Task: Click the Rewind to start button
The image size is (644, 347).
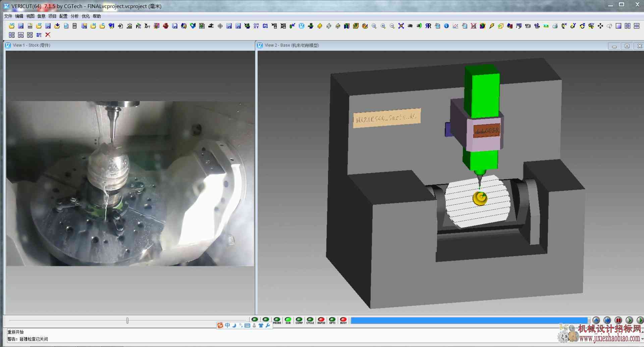Action: 607,320
